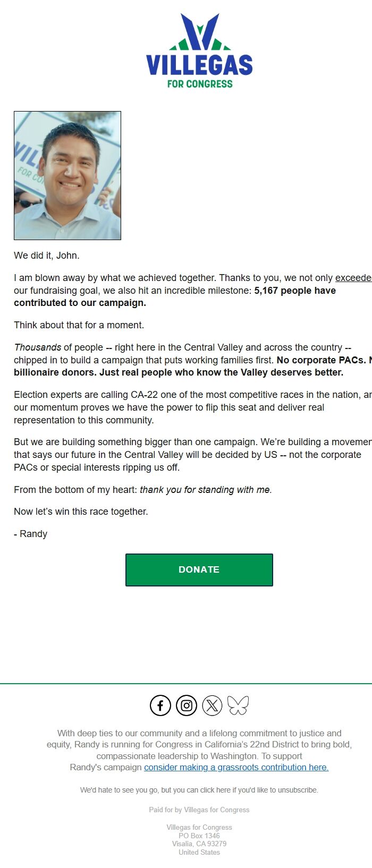This screenshot has width=372, height=868.
Task: Click the "Think about that for a moment." line
Action: [79, 325]
